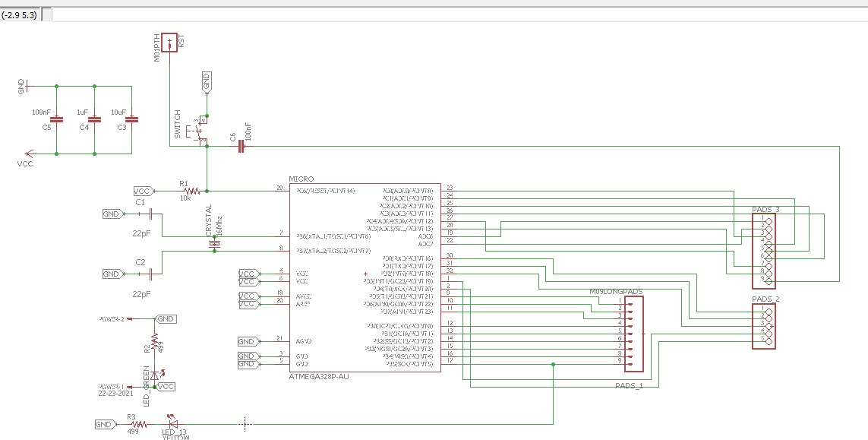Click the PADS_1 label
Image resolution: width=868 pixels, height=440 pixels.
pos(629,385)
